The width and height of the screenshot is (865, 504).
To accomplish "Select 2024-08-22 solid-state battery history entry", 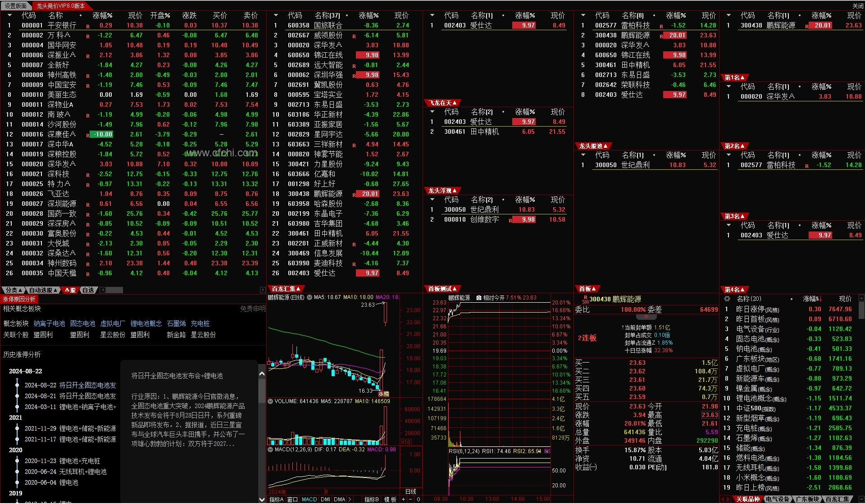I will click(70, 385).
